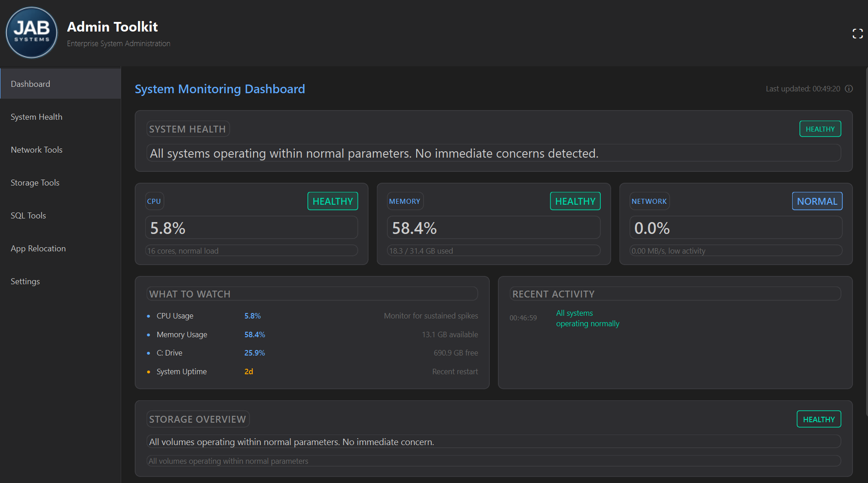Go to App Relocation

[38, 248]
